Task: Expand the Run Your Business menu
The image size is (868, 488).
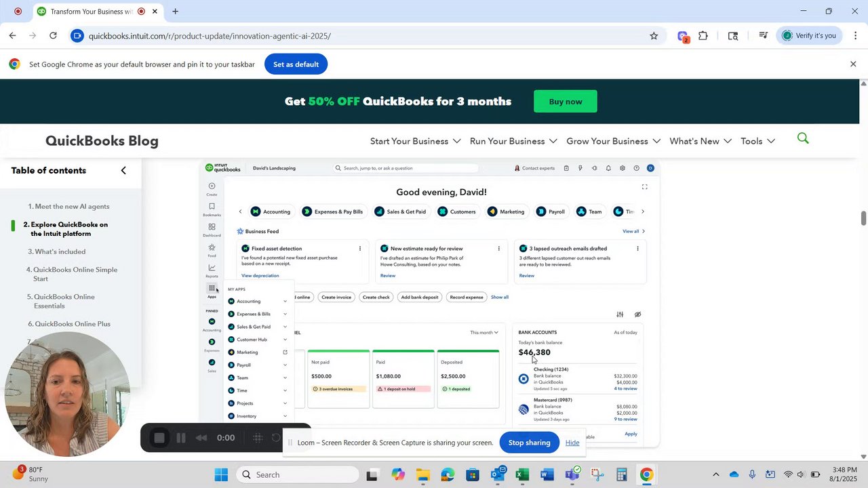Action: (513, 141)
